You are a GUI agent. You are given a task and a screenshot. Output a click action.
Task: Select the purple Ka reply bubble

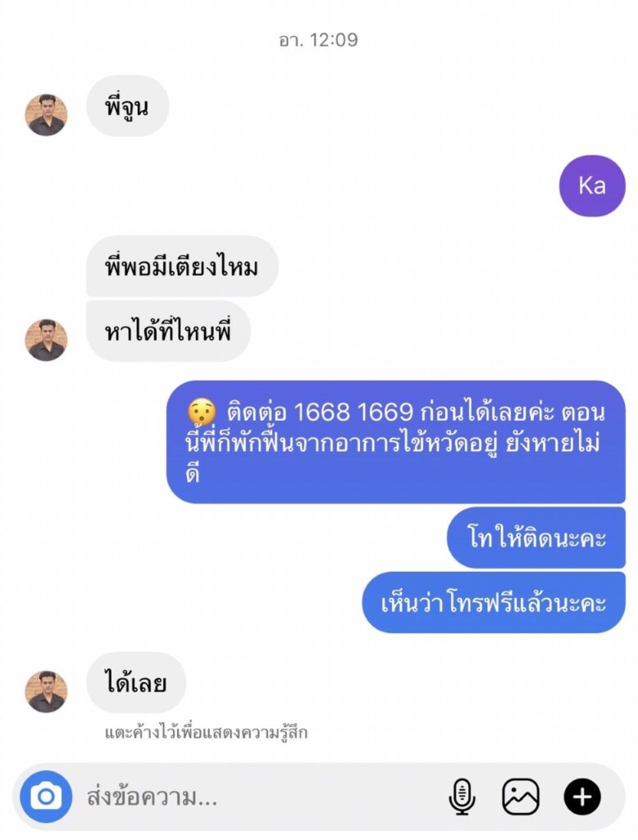(x=592, y=186)
